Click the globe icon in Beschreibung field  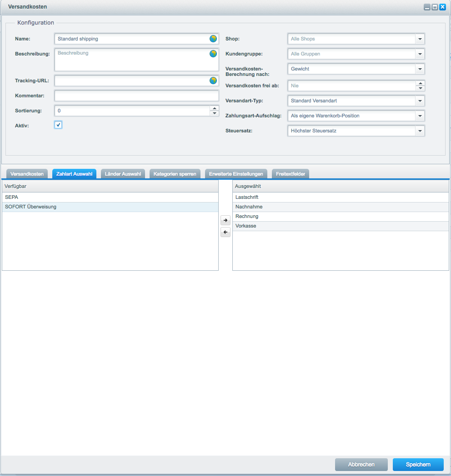[x=213, y=54]
